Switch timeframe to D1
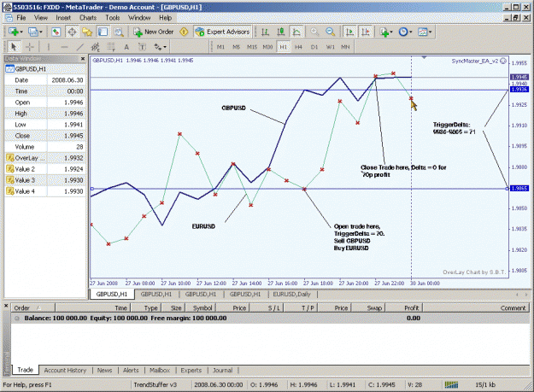This screenshot has width=534, height=392. 314,47
